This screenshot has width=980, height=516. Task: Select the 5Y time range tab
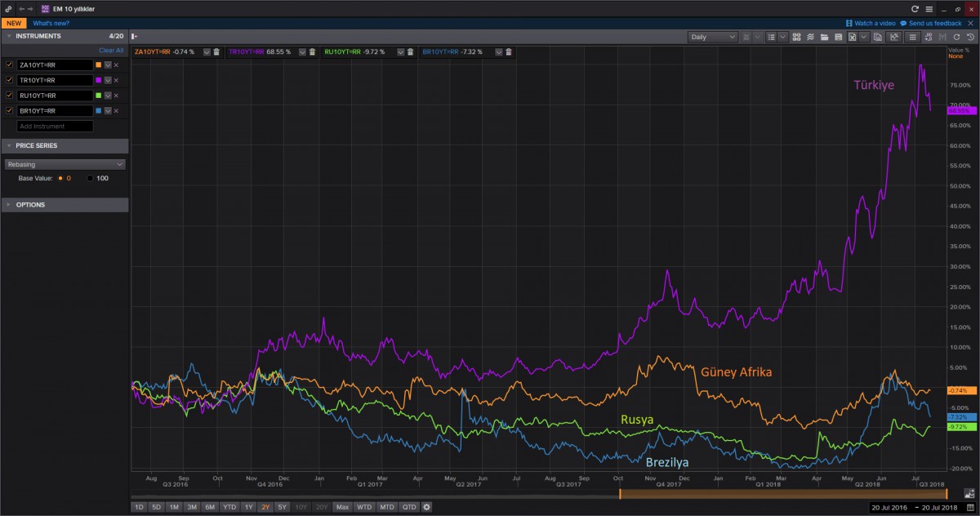282,507
